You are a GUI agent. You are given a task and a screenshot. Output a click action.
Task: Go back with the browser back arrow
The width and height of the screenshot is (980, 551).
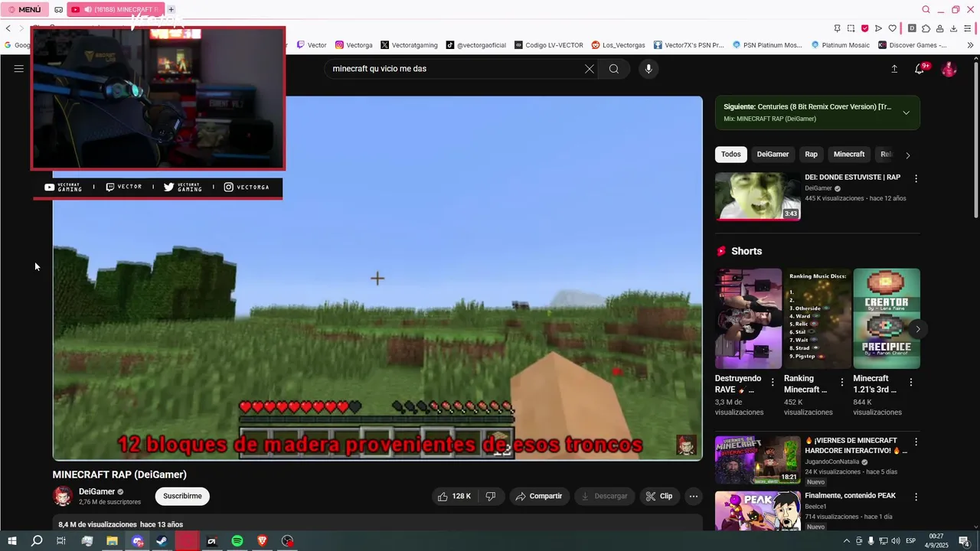[x=8, y=28]
